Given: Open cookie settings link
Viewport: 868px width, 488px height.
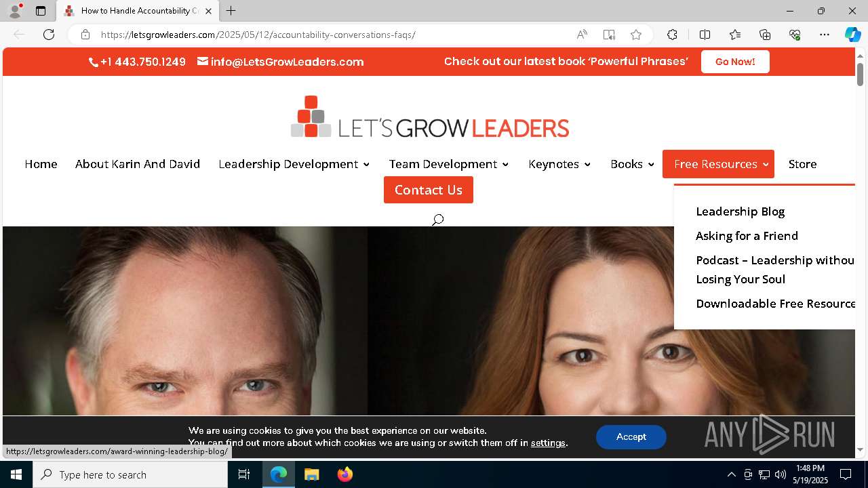Looking at the screenshot, I should click(x=548, y=443).
